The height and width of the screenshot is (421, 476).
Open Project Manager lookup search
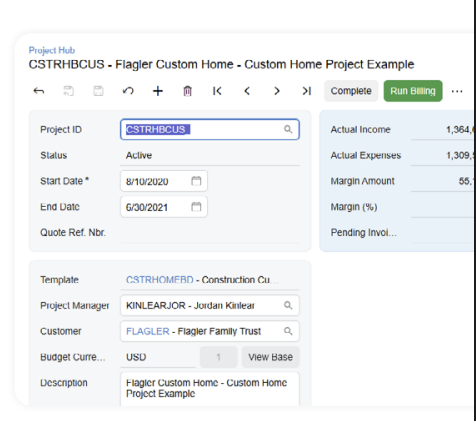[288, 305]
